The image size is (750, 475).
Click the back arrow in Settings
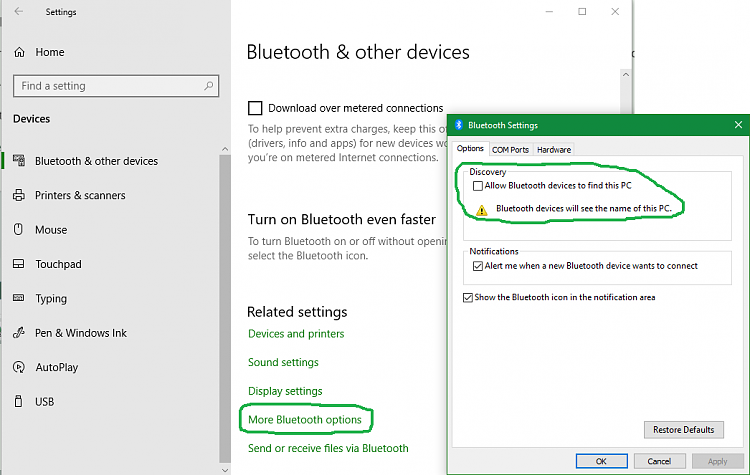pyautogui.click(x=19, y=11)
